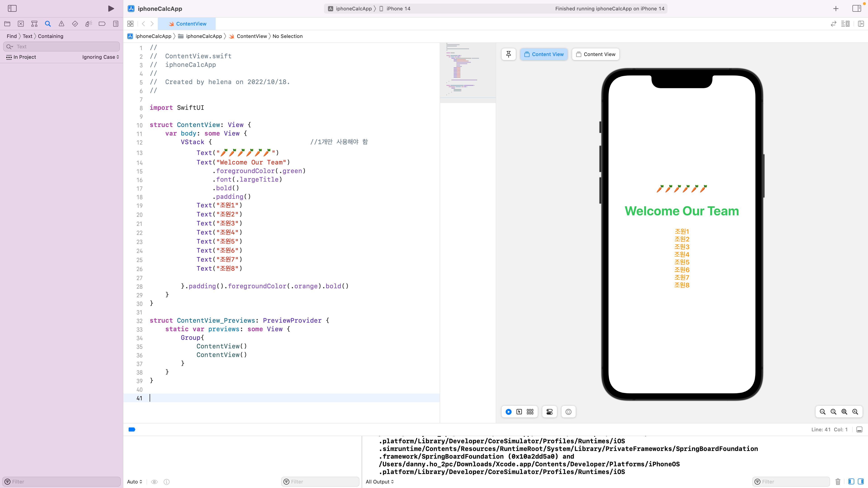The image size is (868, 488).
Task: Open the All Output dropdown
Action: [x=380, y=482]
